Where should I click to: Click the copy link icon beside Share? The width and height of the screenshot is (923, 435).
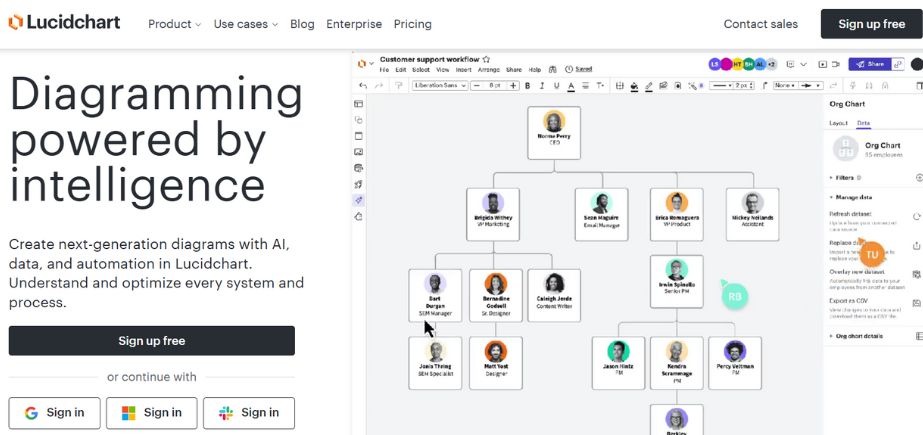pyautogui.click(x=898, y=64)
